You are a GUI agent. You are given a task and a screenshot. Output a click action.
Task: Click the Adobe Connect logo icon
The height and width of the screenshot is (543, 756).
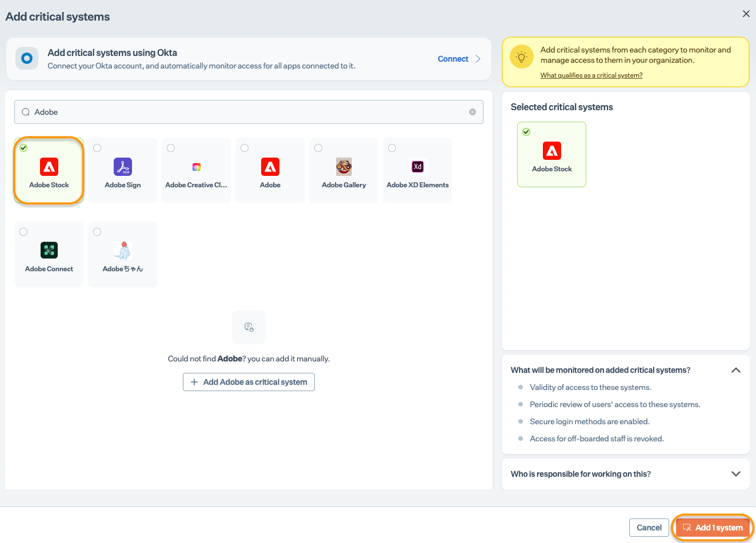[49, 250]
